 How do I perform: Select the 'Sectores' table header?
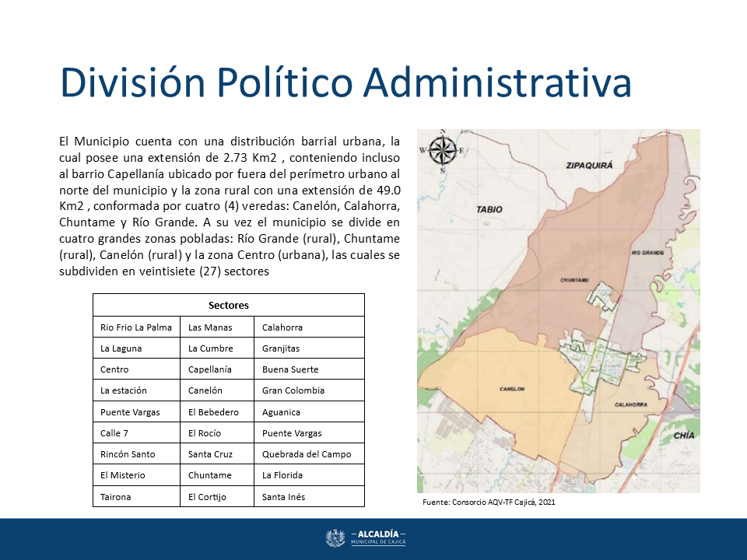point(229,305)
